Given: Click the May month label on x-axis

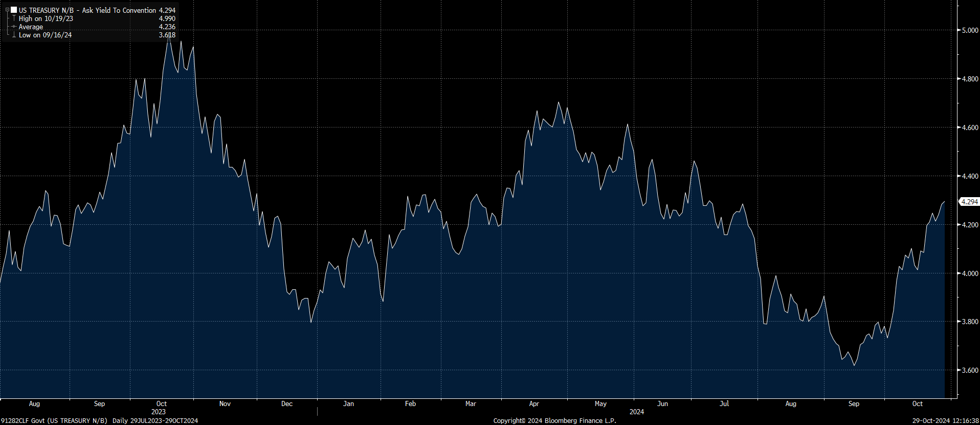Looking at the screenshot, I should click(x=600, y=403).
